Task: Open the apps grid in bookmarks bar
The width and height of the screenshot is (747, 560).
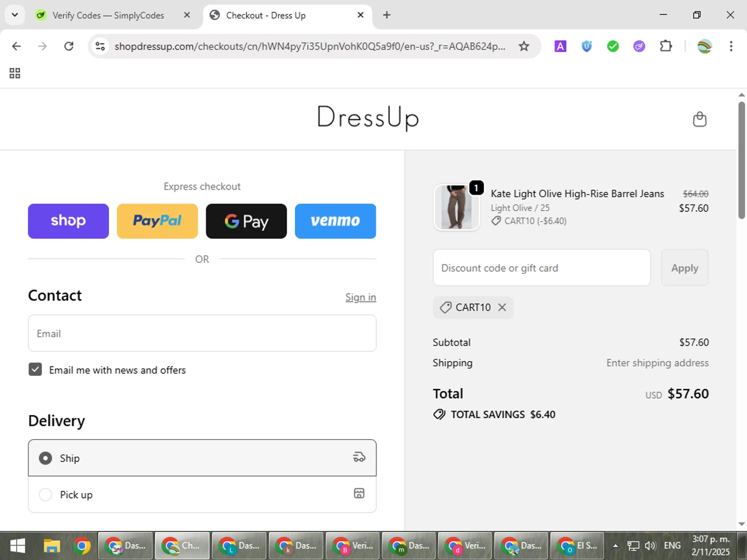Action: [x=15, y=73]
